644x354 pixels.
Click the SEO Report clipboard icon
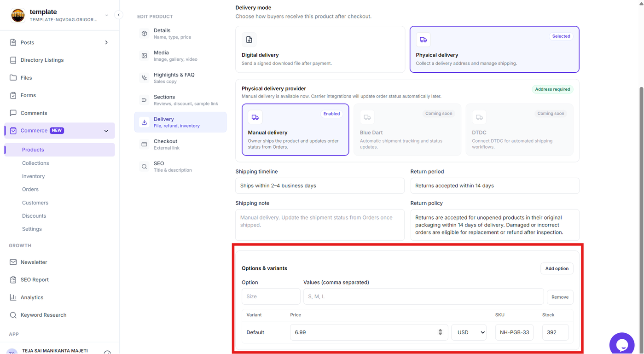[13, 279]
